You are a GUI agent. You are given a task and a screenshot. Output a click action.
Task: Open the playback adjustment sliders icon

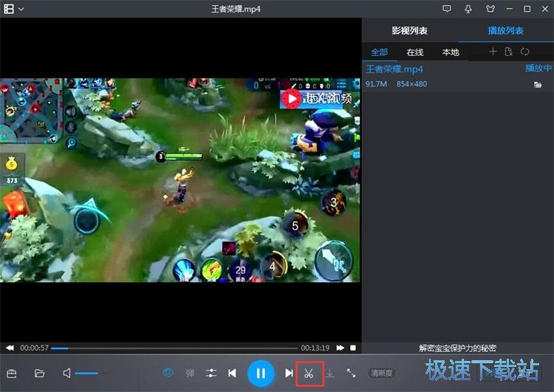click(x=211, y=374)
